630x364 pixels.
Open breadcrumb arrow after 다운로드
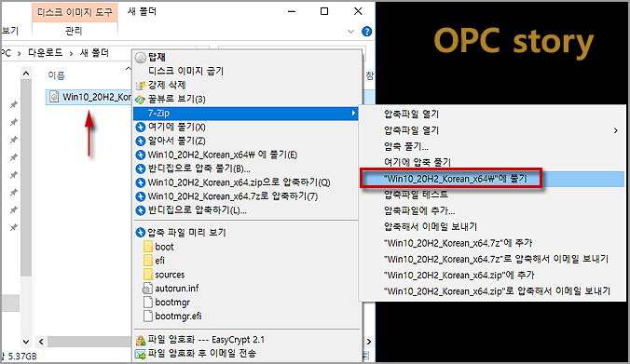pyautogui.click(x=71, y=53)
